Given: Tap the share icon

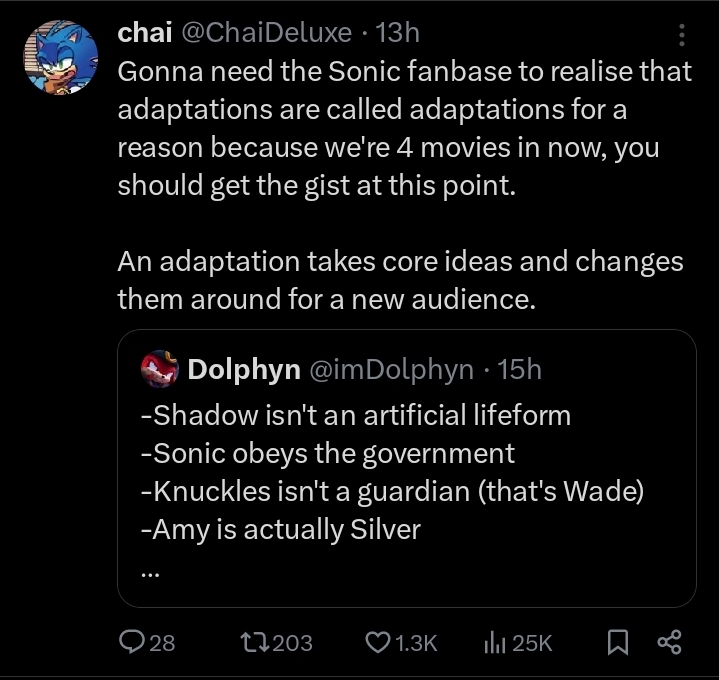Looking at the screenshot, I should coord(669,643).
